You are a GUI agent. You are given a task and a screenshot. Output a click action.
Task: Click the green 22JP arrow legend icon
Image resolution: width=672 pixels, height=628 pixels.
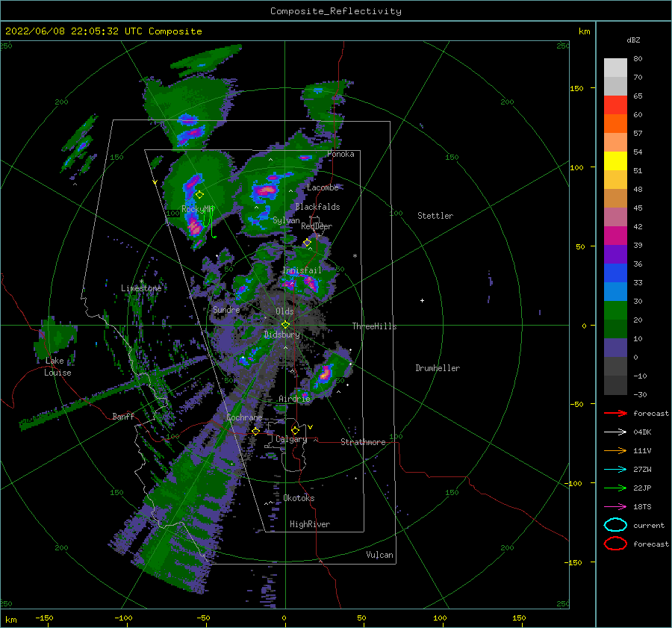tap(615, 488)
